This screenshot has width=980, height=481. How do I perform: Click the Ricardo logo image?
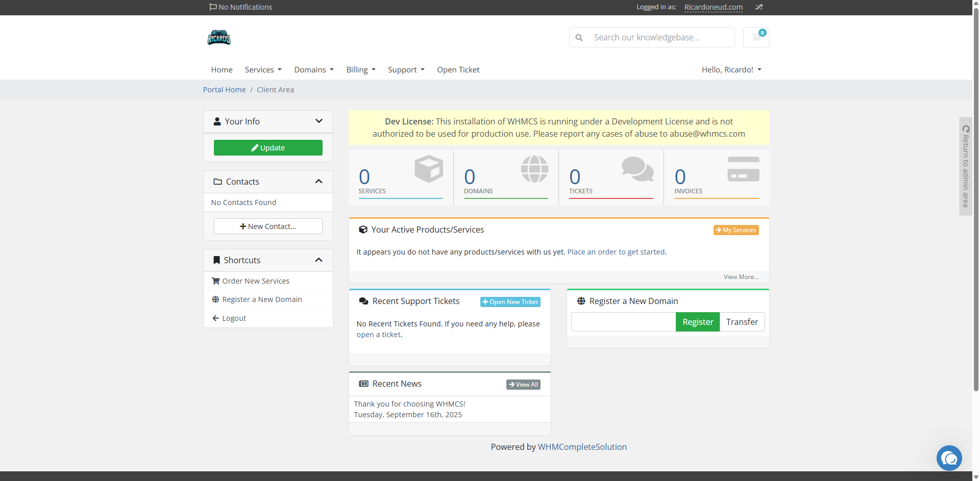[219, 38]
